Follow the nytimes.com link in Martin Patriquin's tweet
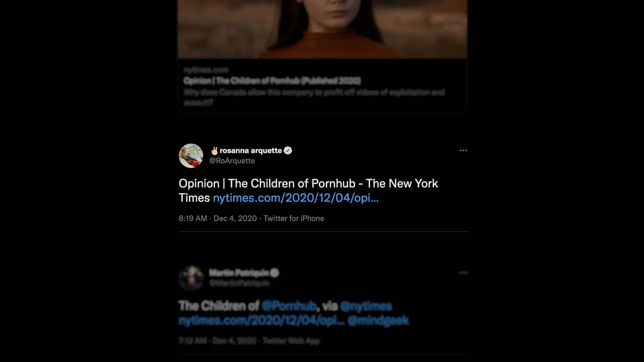Image resolution: width=644 pixels, height=362 pixels. [x=262, y=320]
